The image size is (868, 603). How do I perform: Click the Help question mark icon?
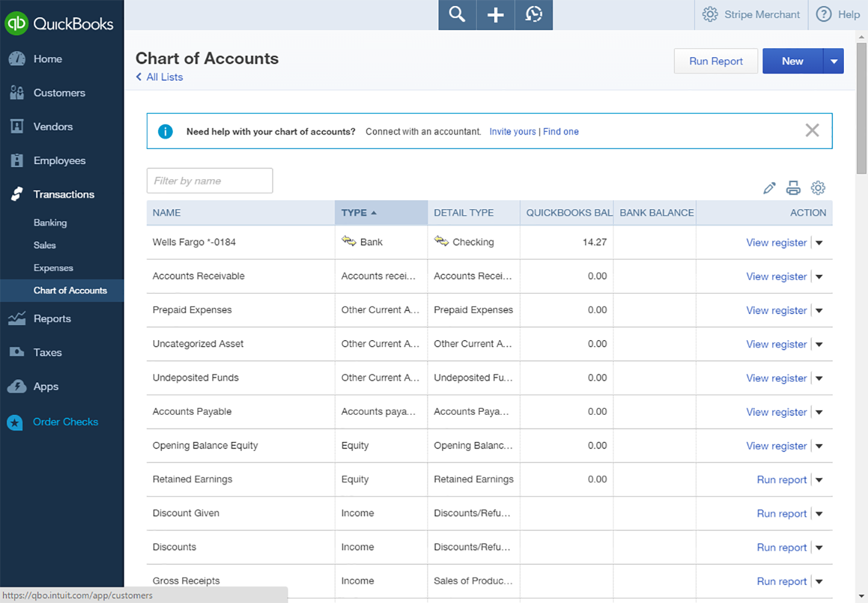click(x=823, y=14)
